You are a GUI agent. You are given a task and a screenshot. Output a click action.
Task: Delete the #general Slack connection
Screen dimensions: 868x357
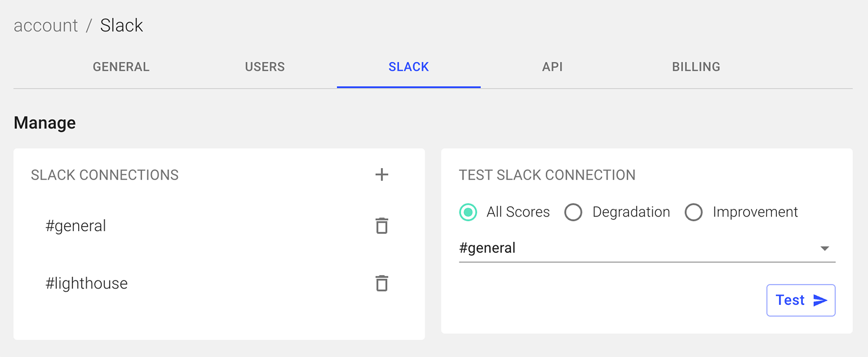click(x=382, y=226)
